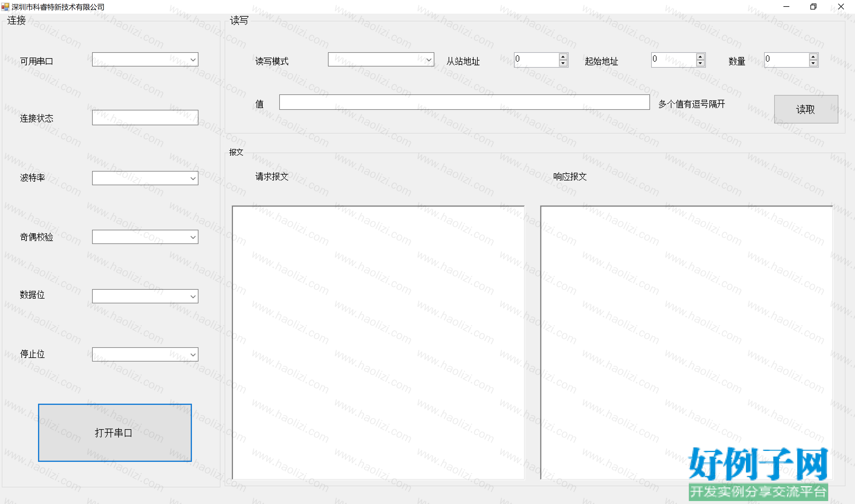Decrease 数量 with the down arrow

tap(813, 64)
